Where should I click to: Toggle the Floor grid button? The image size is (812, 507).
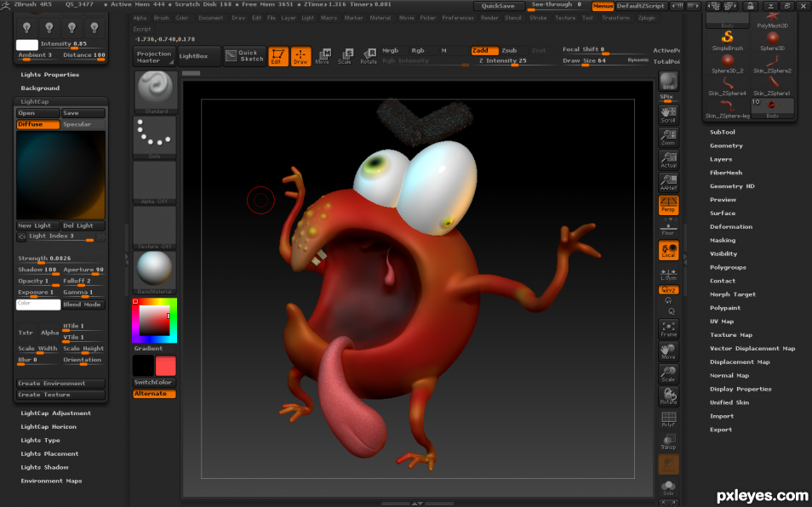tap(668, 229)
